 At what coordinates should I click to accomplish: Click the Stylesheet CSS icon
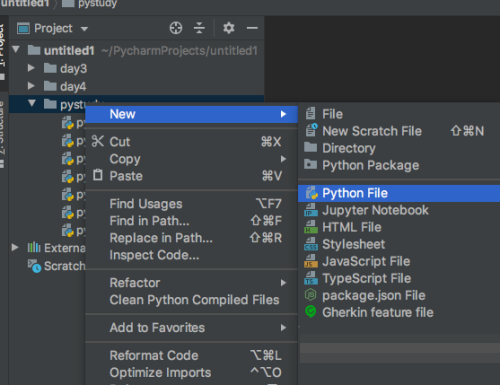click(311, 244)
